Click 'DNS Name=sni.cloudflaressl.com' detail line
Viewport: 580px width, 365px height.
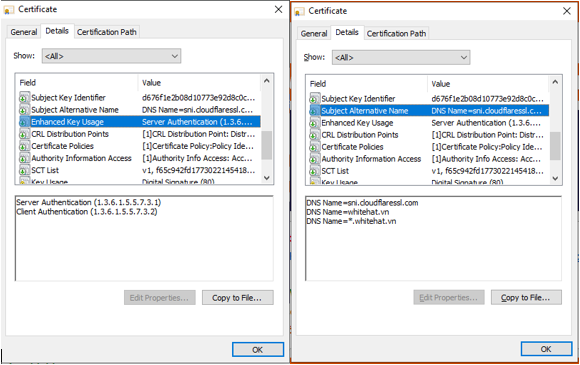pos(362,203)
